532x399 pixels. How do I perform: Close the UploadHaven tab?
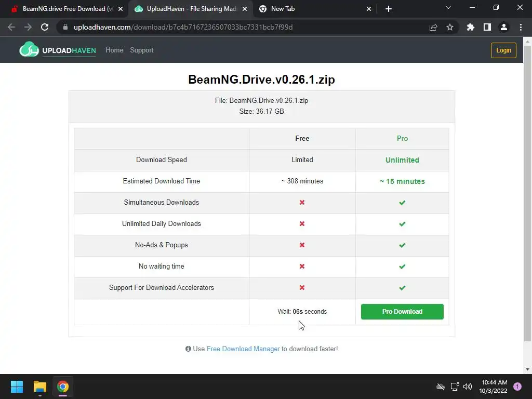[245, 9]
